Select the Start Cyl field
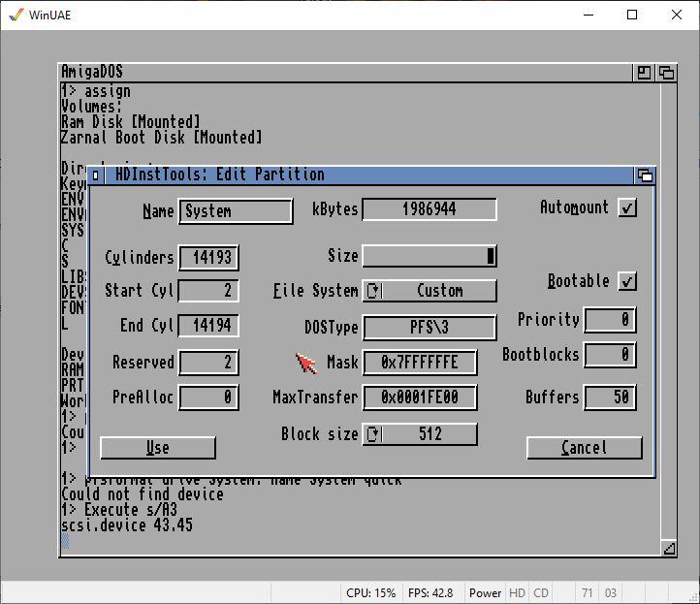 [208, 291]
